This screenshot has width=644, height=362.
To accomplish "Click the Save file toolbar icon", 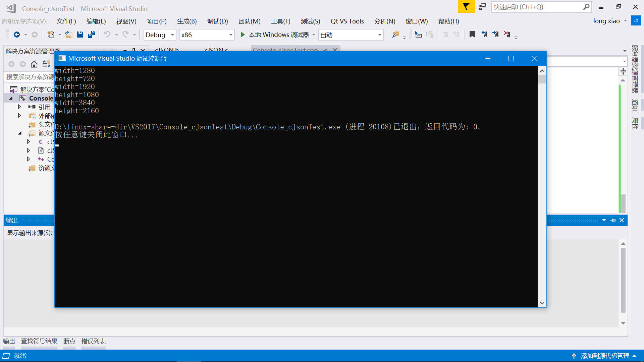I will (80, 35).
